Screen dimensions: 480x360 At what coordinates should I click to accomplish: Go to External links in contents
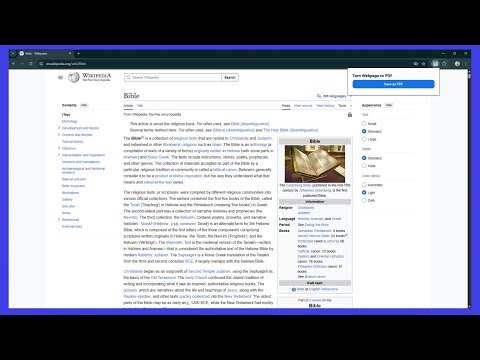(x=72, y=227)
